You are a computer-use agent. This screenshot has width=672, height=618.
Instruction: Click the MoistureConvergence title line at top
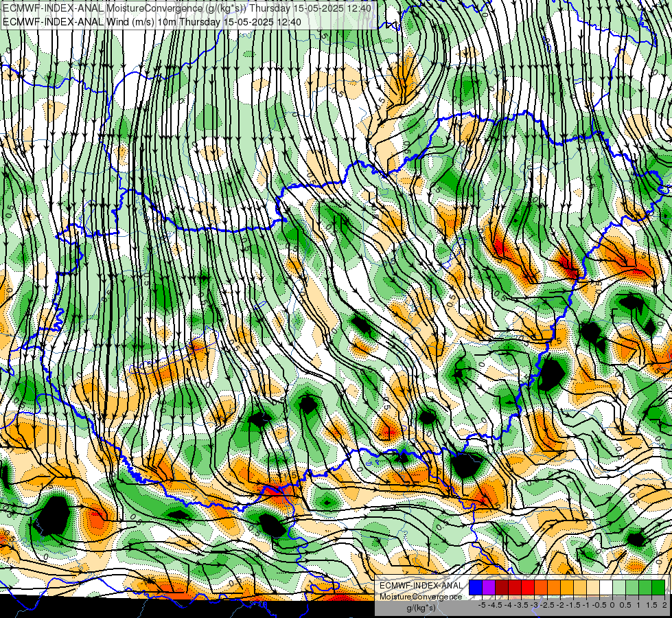coord(187,8)
